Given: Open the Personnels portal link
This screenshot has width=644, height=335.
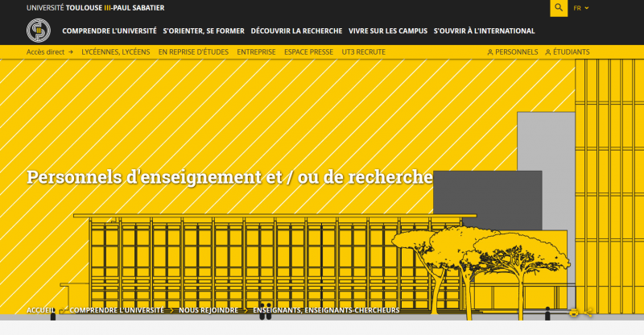Looking at the screenshot, I should click(513, 52).
